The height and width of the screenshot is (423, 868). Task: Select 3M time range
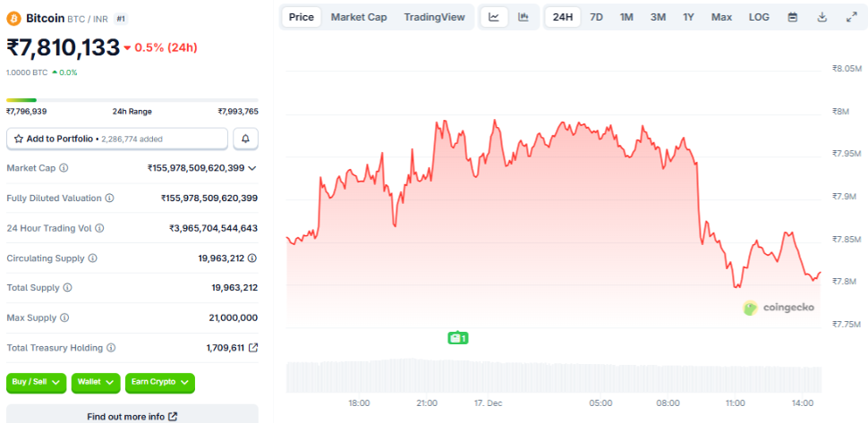tap(658, 17)
